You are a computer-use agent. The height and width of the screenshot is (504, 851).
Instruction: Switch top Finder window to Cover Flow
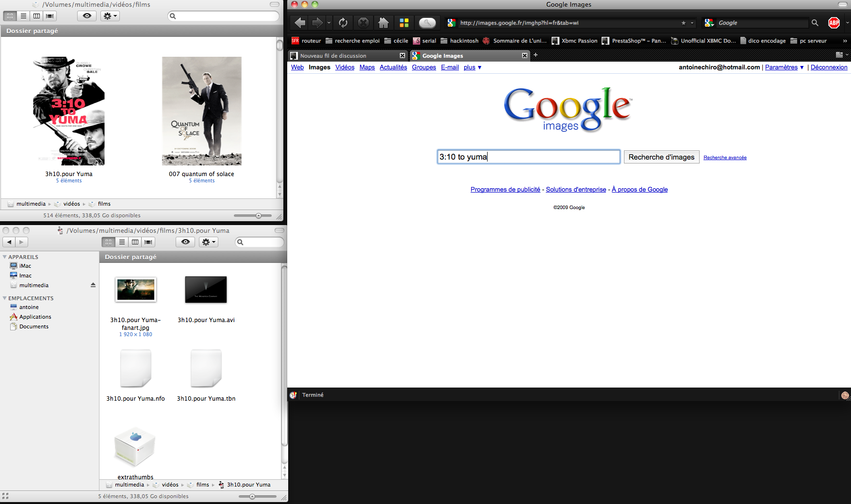49,16
